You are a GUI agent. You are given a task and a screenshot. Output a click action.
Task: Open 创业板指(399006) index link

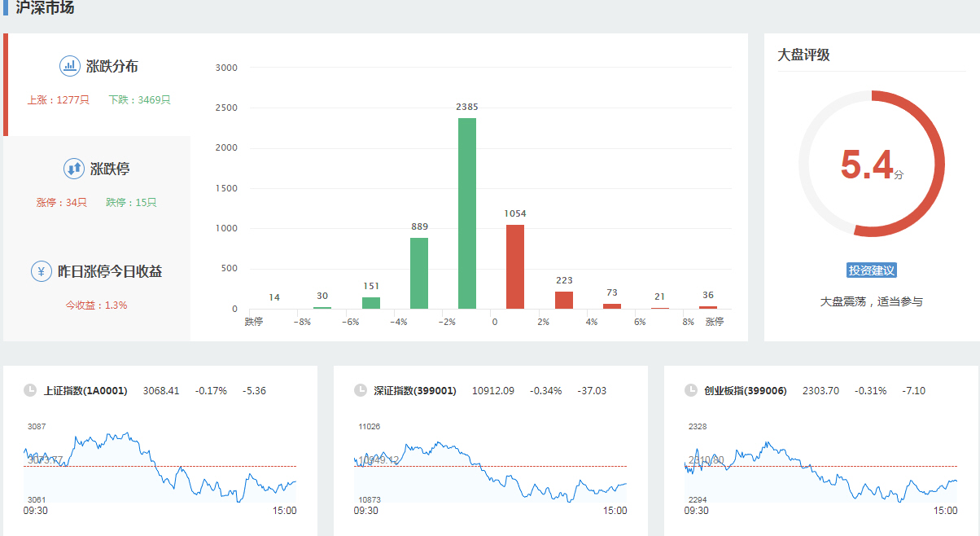(x=746, y=391)
